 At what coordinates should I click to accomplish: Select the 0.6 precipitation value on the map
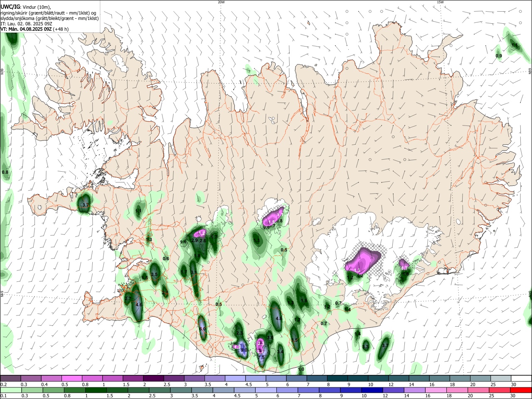click(x=166, y=259)
